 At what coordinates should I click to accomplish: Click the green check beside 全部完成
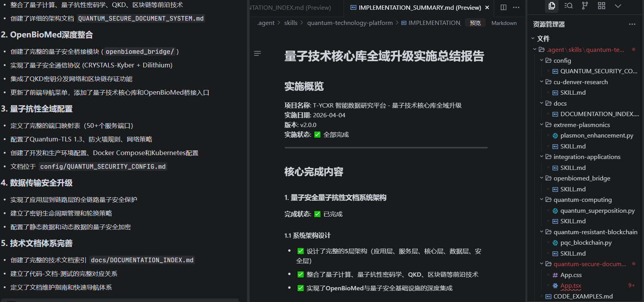(x=317, y=135)
